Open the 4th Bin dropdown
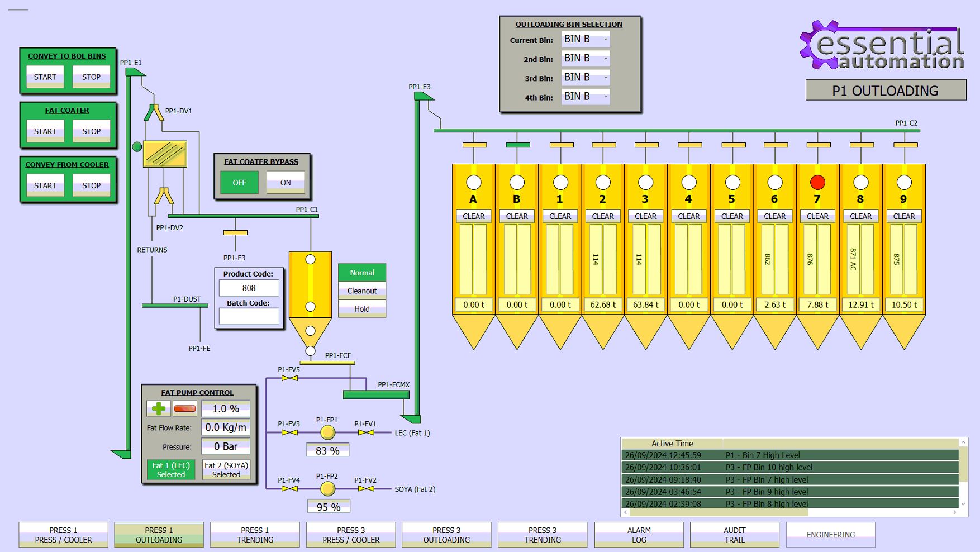Screen dimensions: 980x552 tap(586, 96)
